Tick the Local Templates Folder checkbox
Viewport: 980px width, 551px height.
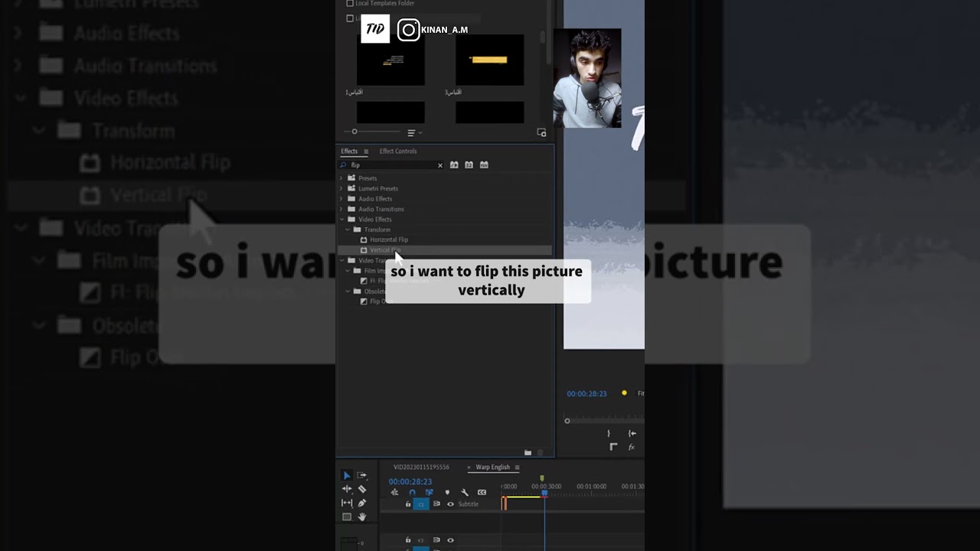(x=350, y=3)
